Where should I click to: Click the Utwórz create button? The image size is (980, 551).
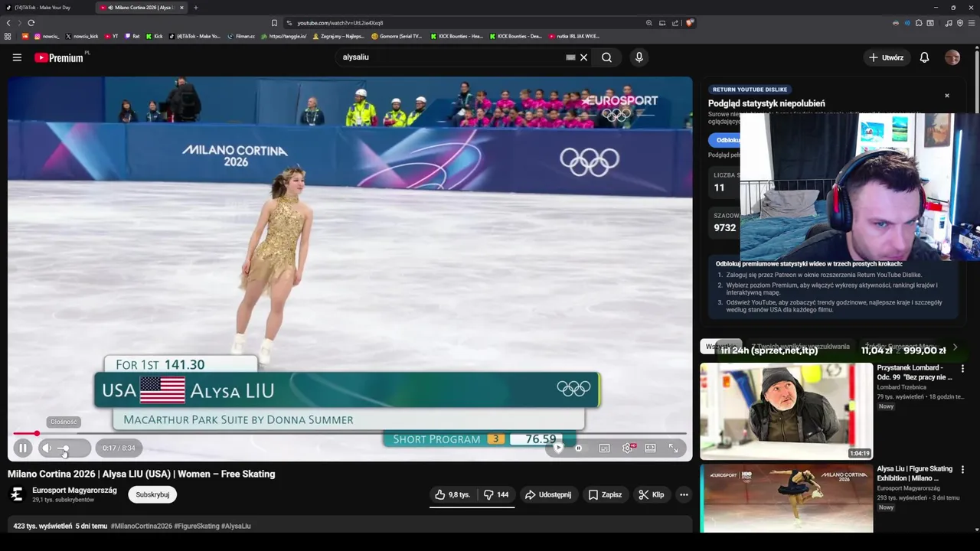[886, 57]
